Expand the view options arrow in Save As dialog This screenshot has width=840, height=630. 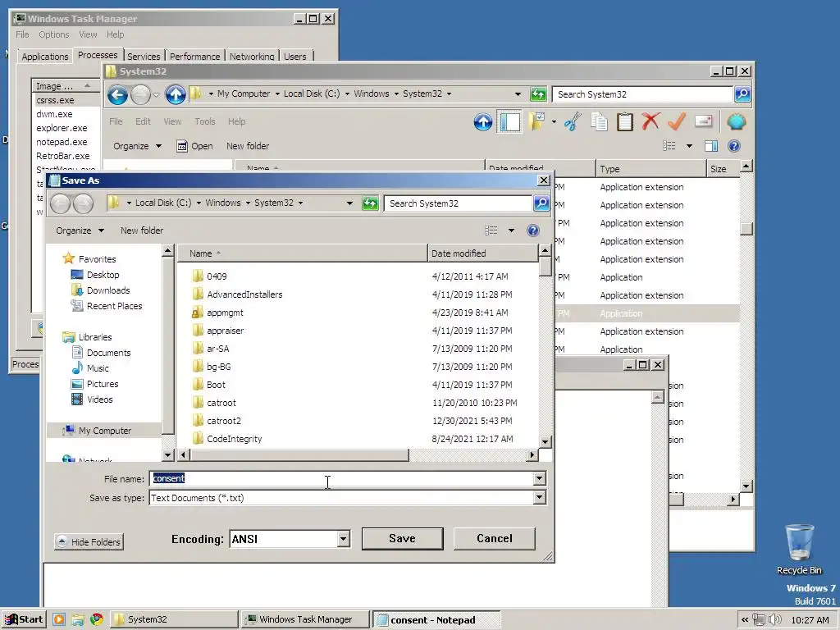click(x=511, y=231)
